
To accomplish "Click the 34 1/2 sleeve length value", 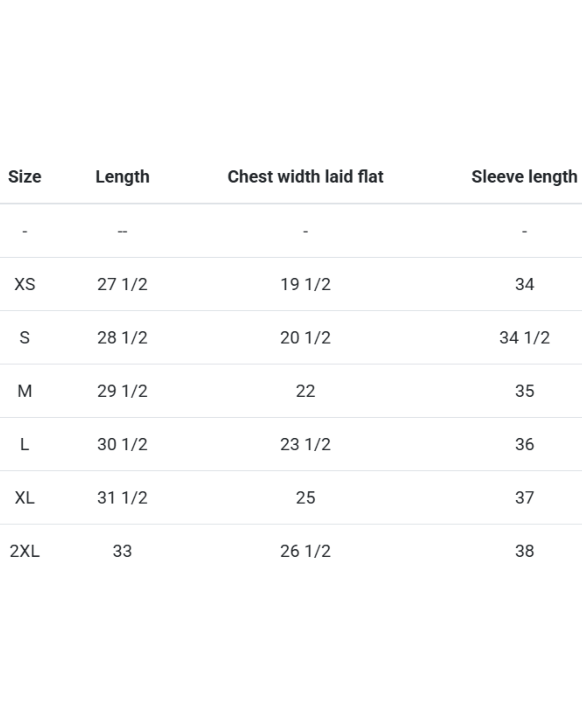I will tap(524, 338).
